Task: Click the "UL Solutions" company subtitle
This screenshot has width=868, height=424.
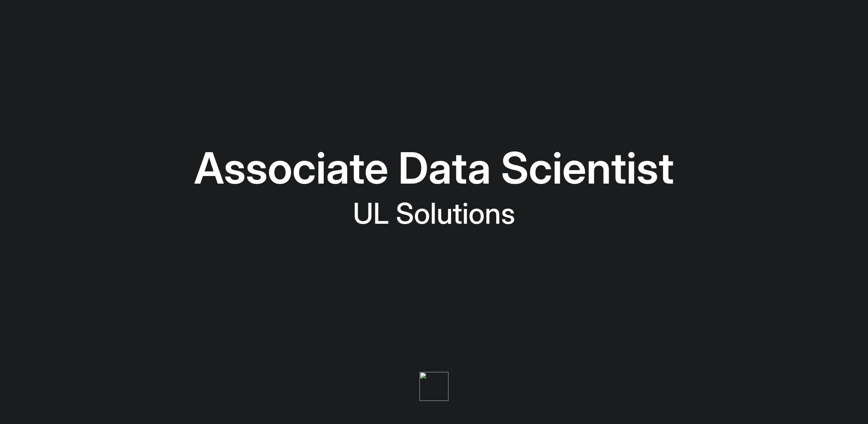Action: (434, 214)
